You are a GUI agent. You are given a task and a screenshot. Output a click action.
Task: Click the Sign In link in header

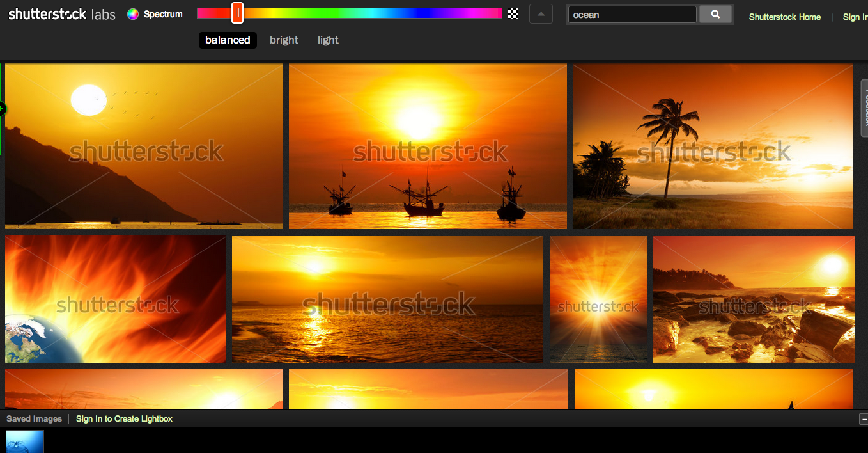pyautogui.click(x=855, y=17)
